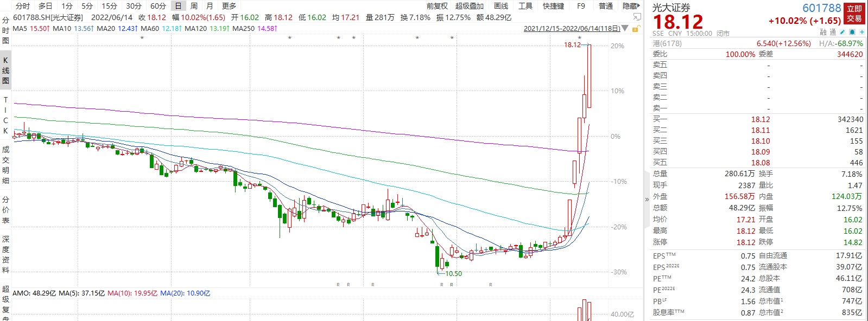The width and height of the screenshot is (868, 321).
Task: Click the 601788.SH[光大证券] chart title
Action: (48, 17)
